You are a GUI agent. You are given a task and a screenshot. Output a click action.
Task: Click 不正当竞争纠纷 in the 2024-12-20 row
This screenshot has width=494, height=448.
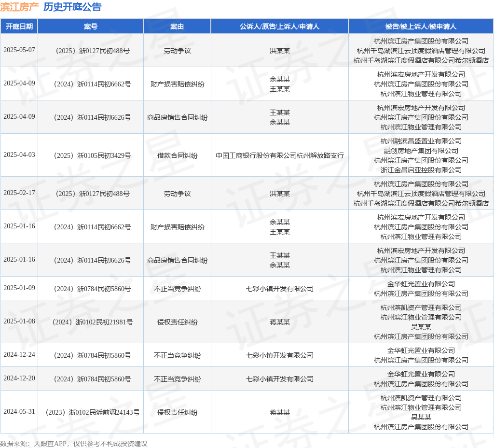click(178, 379)
